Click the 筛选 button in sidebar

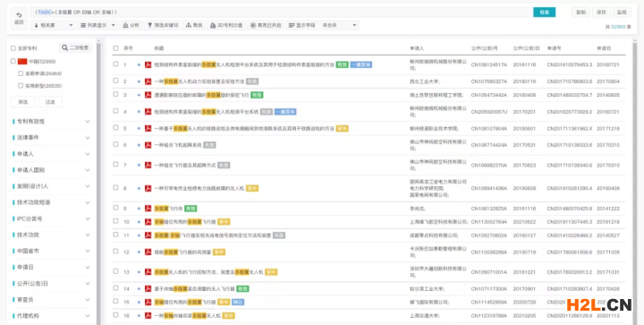[x=22, y=102]
